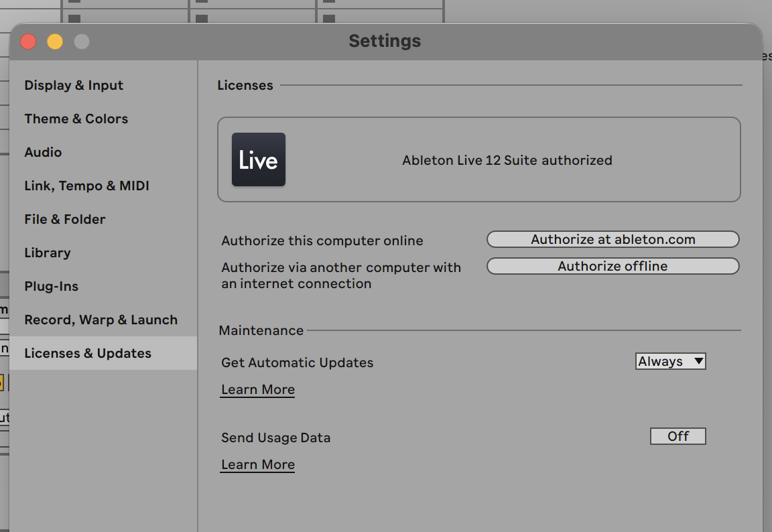The width and height of the screenshot is (772, 532).
Task: Click the Settings window title bar
Action: click(385, 41)
